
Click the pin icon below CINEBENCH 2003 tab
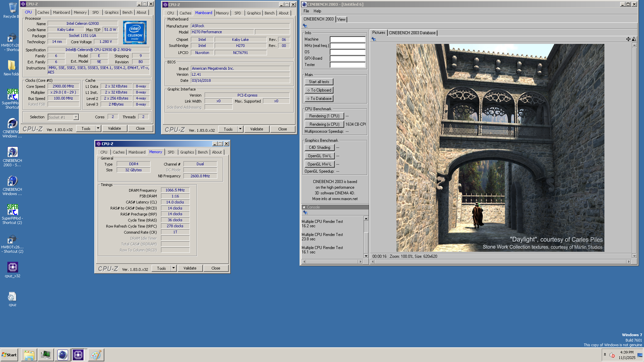(305, 26)
